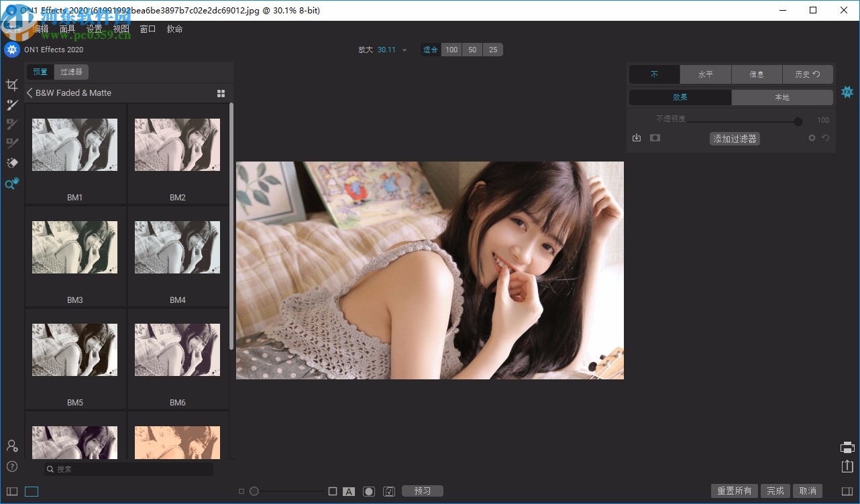Open the 窗口 menu
The width and height of the screenshot is (860, 504).
pyautogui.click(x=148, y=29)
